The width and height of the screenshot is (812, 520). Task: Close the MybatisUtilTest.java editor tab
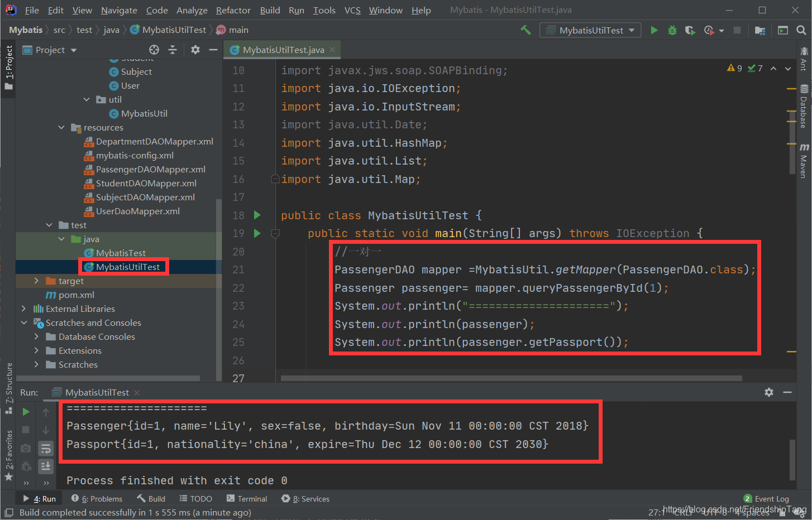click(332, 50)
